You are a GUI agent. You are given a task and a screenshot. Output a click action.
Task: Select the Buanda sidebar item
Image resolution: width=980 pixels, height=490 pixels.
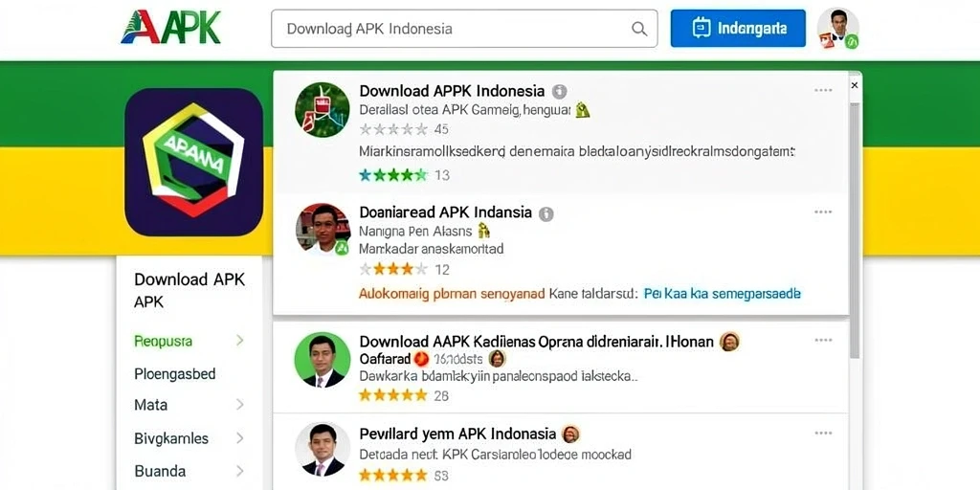pyautogui.click(x=160, y=471)
